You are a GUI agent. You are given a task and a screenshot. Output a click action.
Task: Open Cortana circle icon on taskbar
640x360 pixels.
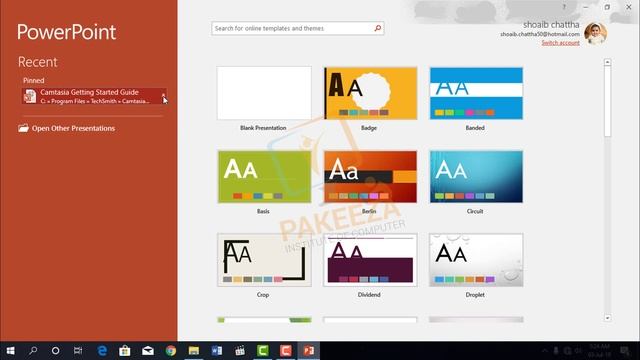(56, 351)
